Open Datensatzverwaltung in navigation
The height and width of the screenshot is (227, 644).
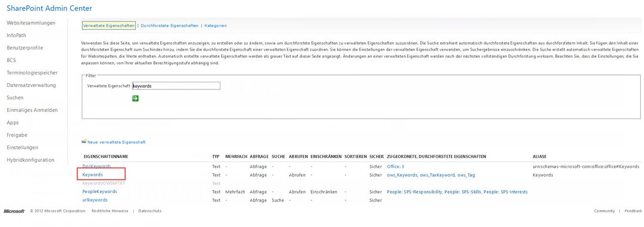31,85
